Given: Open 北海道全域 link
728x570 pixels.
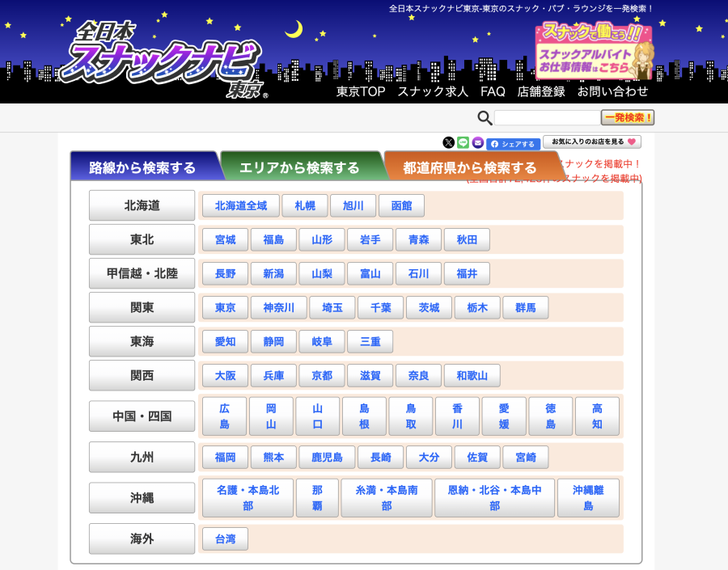Looking at the screenshot, I should [241, 205].
